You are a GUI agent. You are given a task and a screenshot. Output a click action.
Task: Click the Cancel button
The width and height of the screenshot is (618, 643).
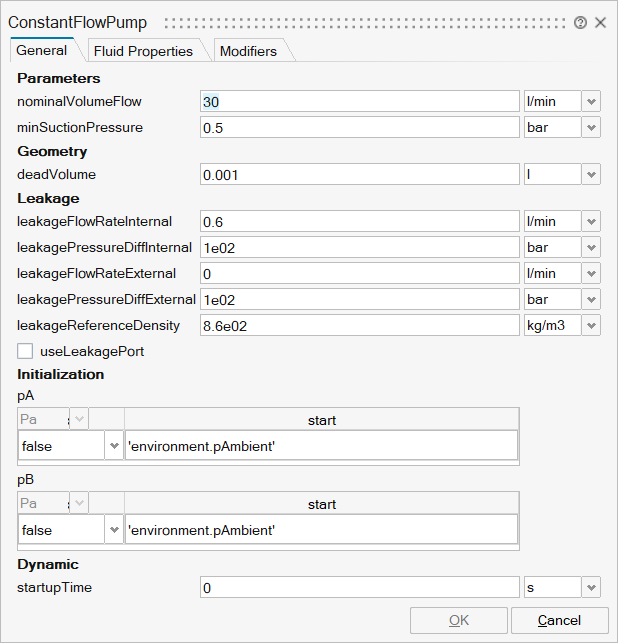coord(559,620)
